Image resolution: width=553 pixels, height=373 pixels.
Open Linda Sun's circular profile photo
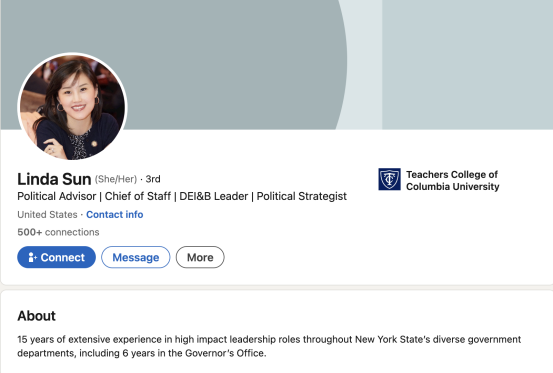(72, 106)
